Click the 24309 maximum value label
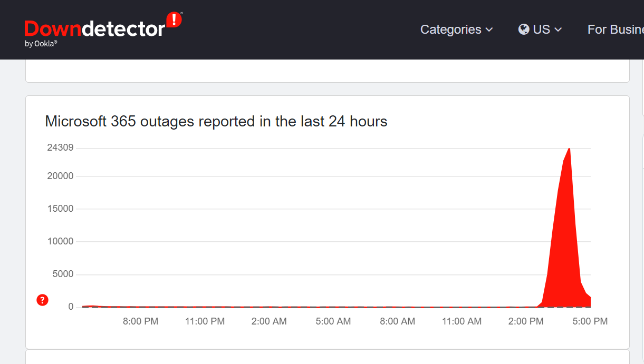This screenshot has height=364, width=644. tap(60, 147)
